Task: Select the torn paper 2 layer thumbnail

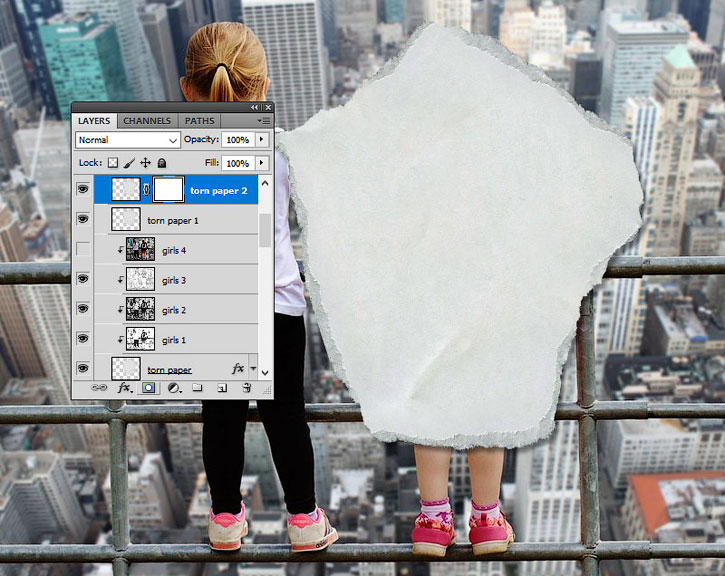Action: pyautogui.click(x=126, y=189)
